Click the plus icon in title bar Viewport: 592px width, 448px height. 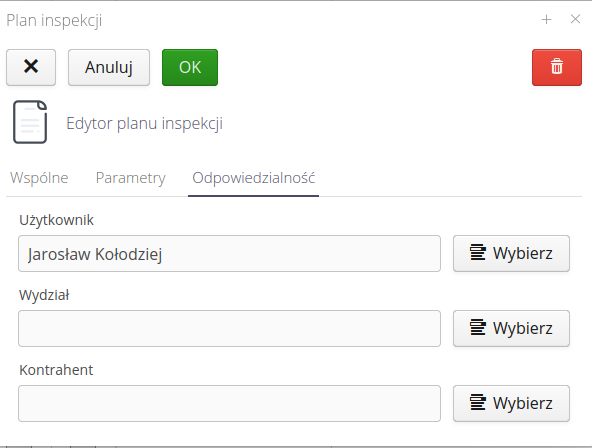[546, 19]
